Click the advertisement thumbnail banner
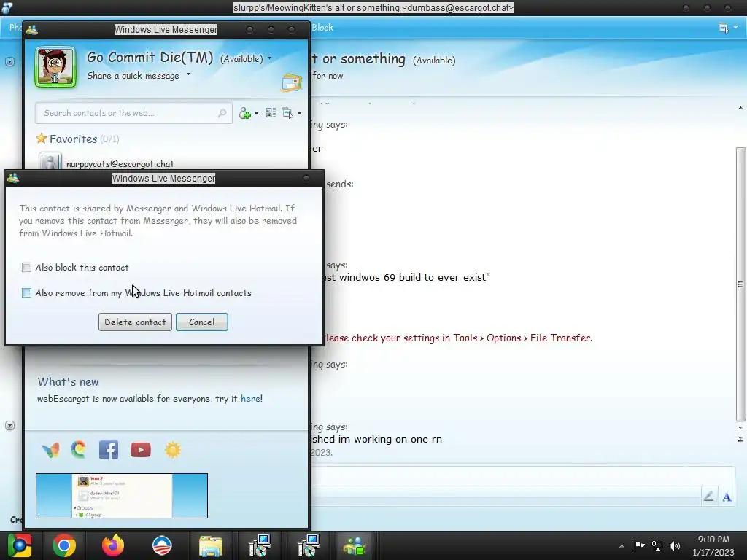 (x=122, y=496)
